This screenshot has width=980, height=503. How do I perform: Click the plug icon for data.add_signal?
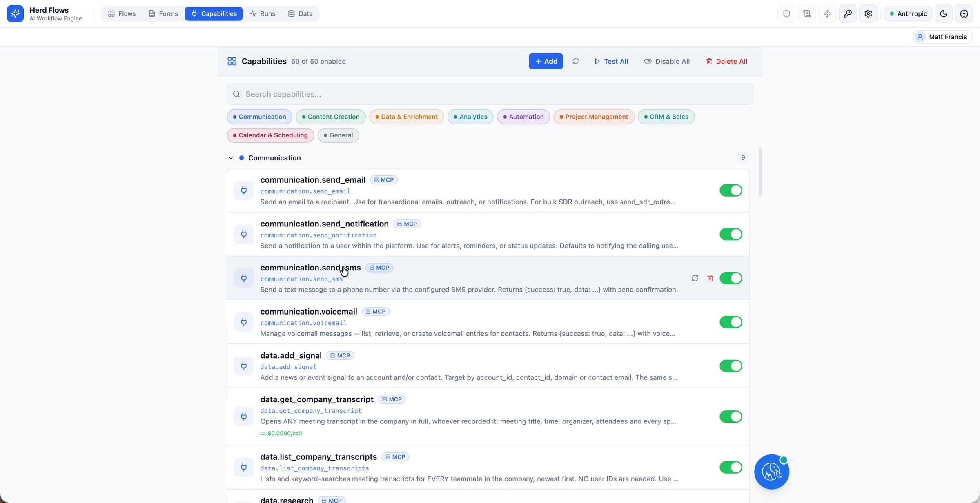[x=244, y=366]
